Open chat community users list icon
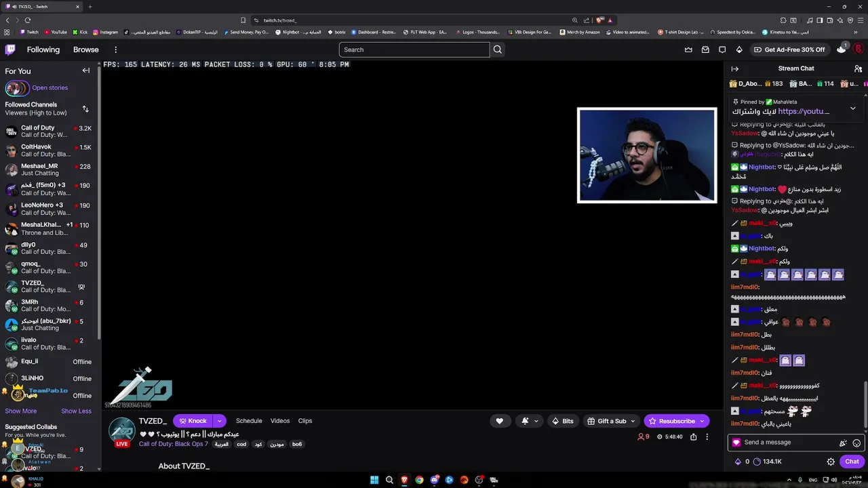 858,68
